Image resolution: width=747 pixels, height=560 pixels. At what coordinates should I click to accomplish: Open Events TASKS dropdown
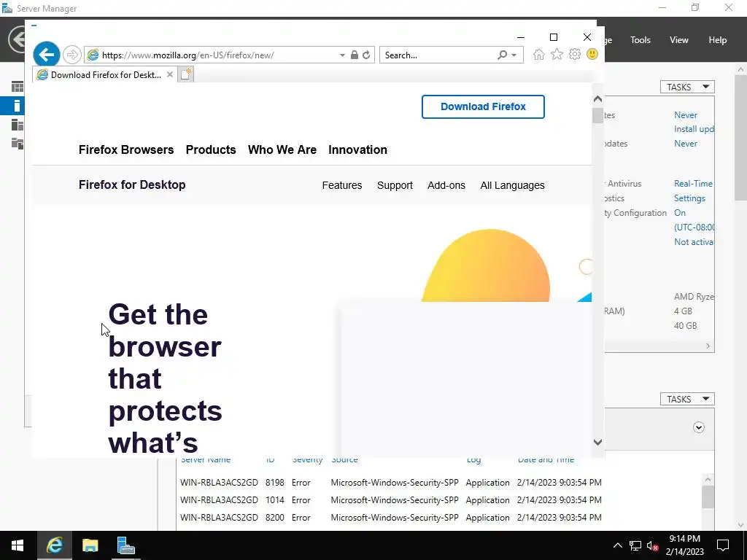click(x=687, y=399)
